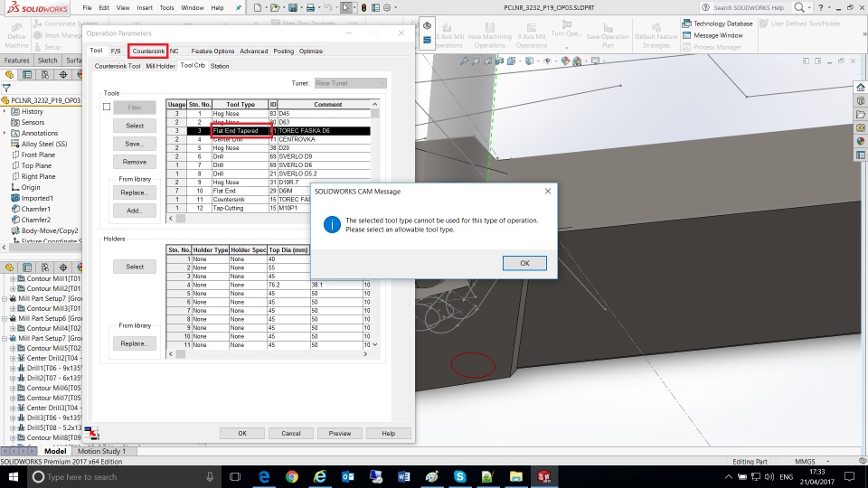Expand the Center Drill2 operation node
This screenshot has height=488, width=868.
[x=13, y=358]
